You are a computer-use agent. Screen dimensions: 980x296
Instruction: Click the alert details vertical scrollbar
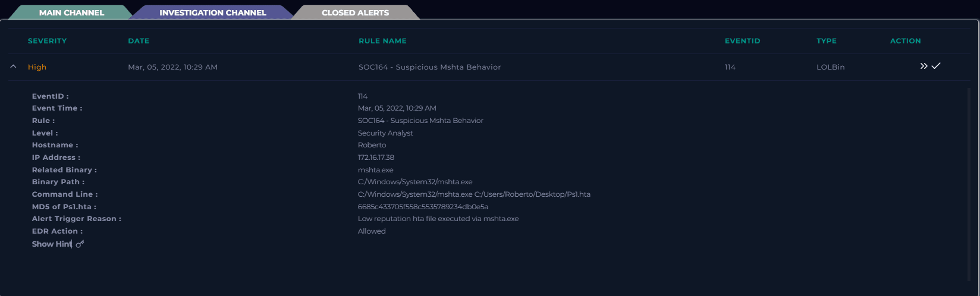[x=969, y=178]
